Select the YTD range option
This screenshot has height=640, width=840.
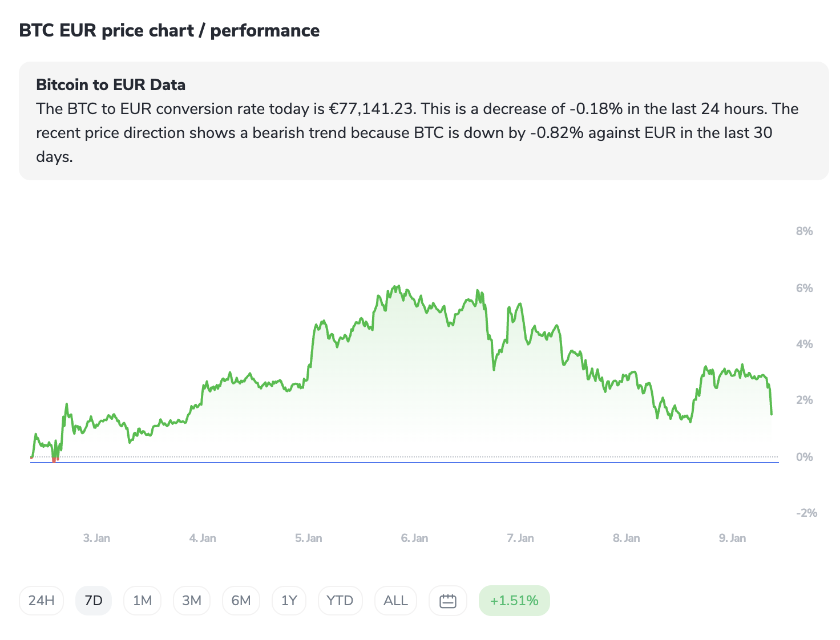tap(340, 601)
